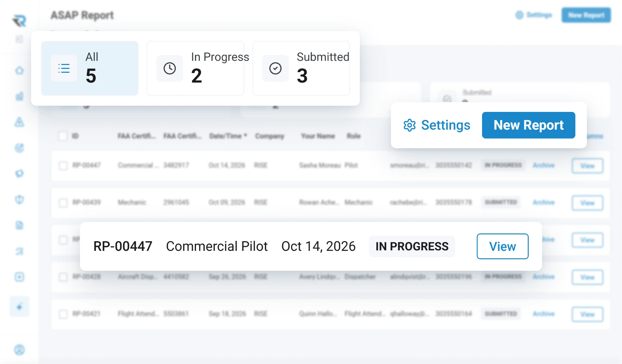Open the user profile icon at sidebar bottom

[19, 350]
